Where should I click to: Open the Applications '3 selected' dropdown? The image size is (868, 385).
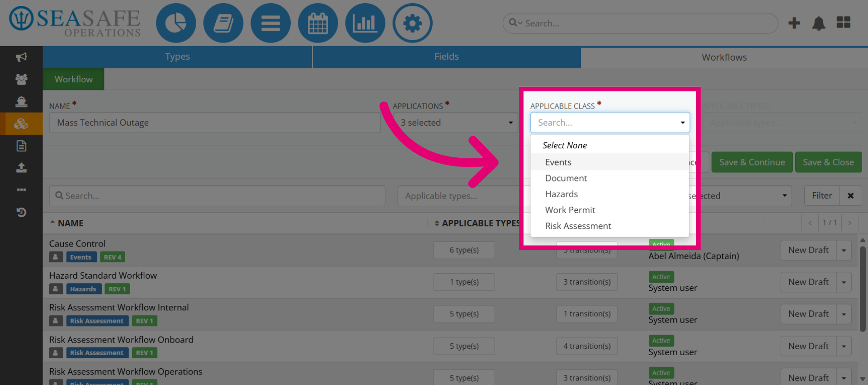(455, 123)
